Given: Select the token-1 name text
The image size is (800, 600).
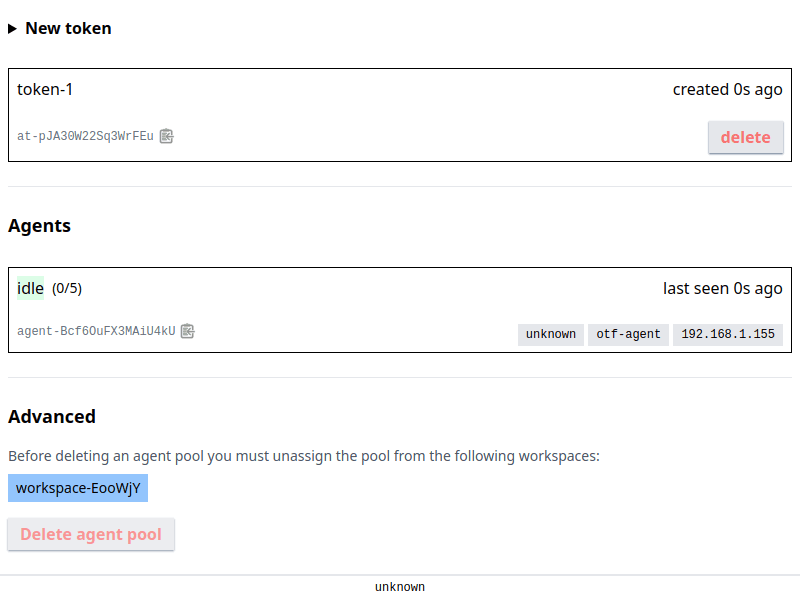Looking at the screenshot, I should pyautogui.click(x=45, y=90).
